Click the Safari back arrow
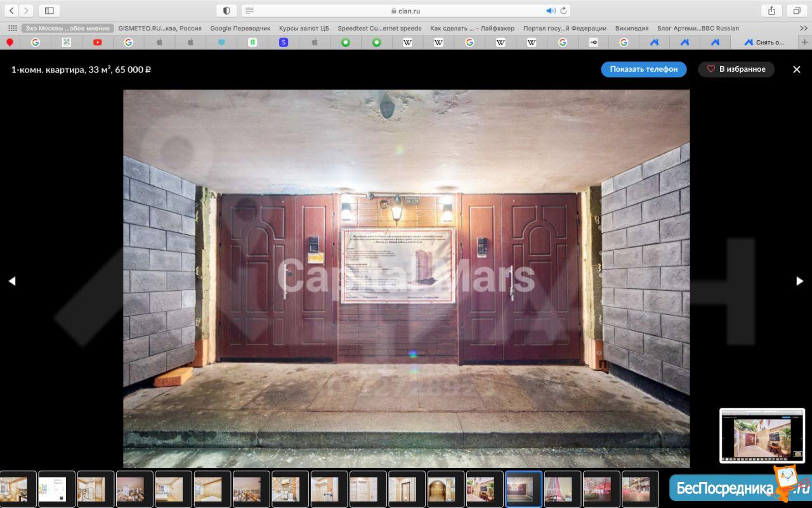812x508 pixels. tap(12, 11)
